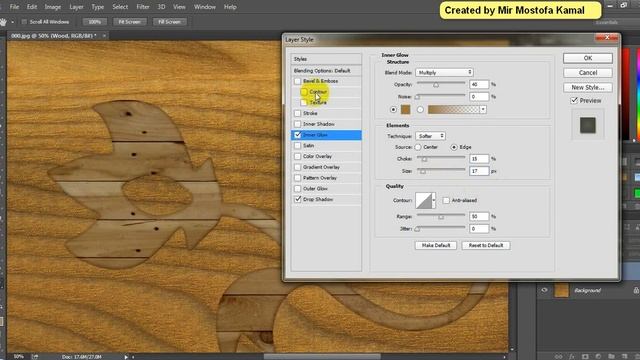Enable the Anti-aliased checkbox

coord(446,200)
